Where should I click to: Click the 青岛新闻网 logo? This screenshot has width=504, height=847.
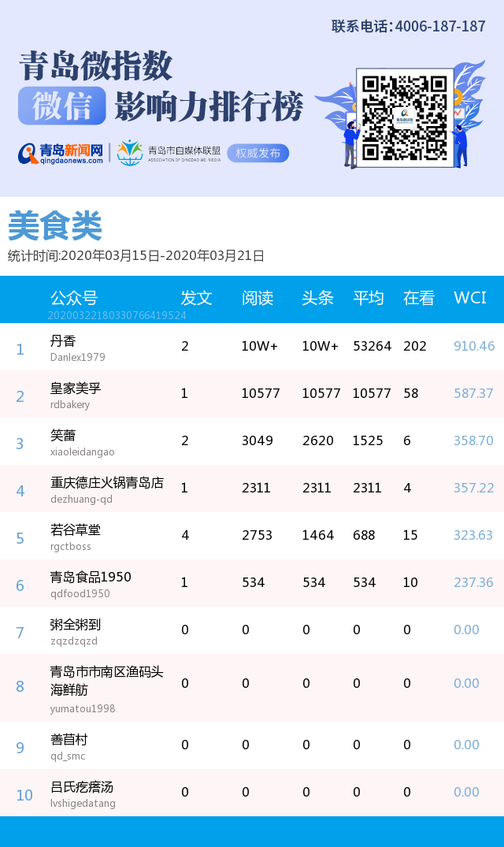[61, 153]
